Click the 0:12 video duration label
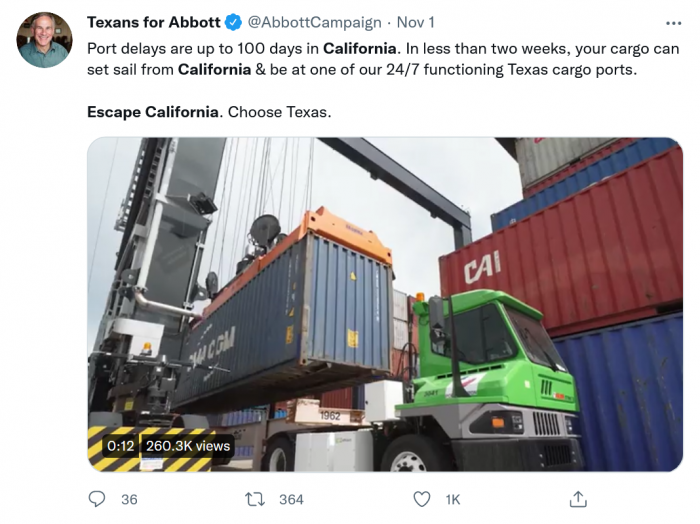 coord(121,446)
